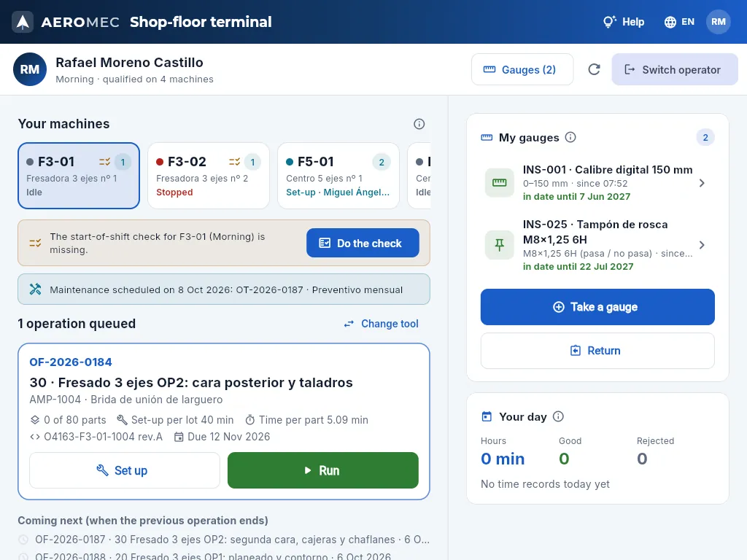Click the Change tool link
Screen dimensions: 747x560
click(381, 324)
